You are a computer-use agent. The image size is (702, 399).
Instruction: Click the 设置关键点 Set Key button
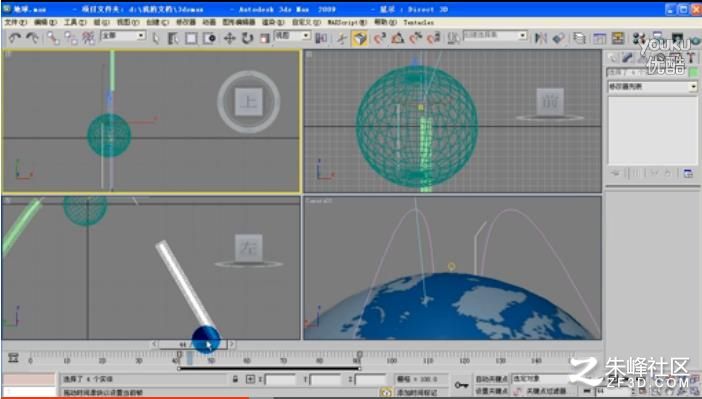(492, 391)
